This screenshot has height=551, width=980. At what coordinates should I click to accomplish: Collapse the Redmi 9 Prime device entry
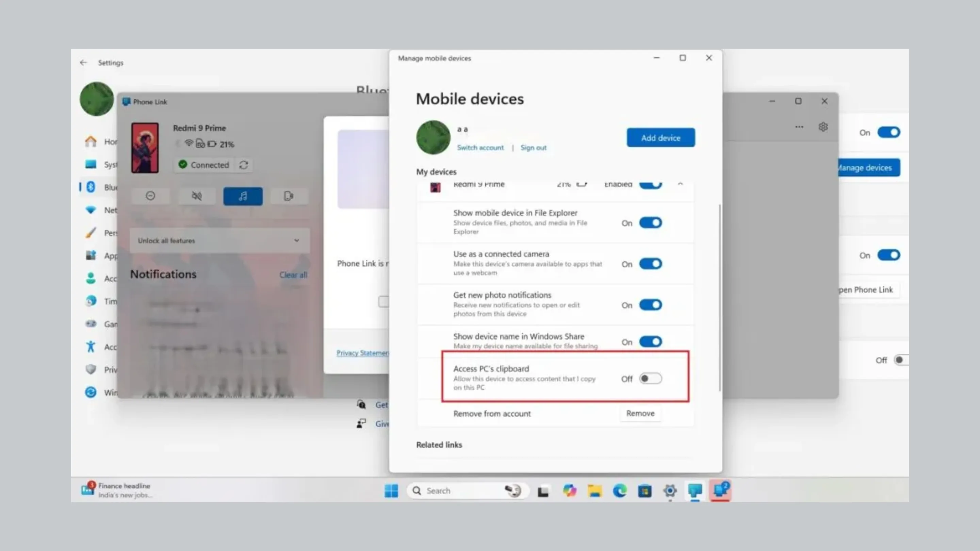coord(681,184)
